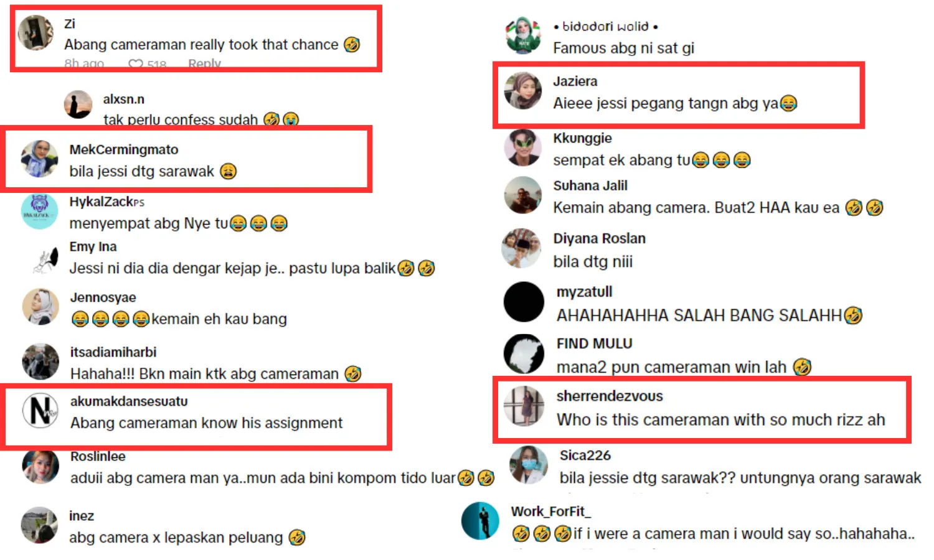Open Suhana Jalil's profile picture
Viewport: 934px width, 560px height.
[523, 195]
